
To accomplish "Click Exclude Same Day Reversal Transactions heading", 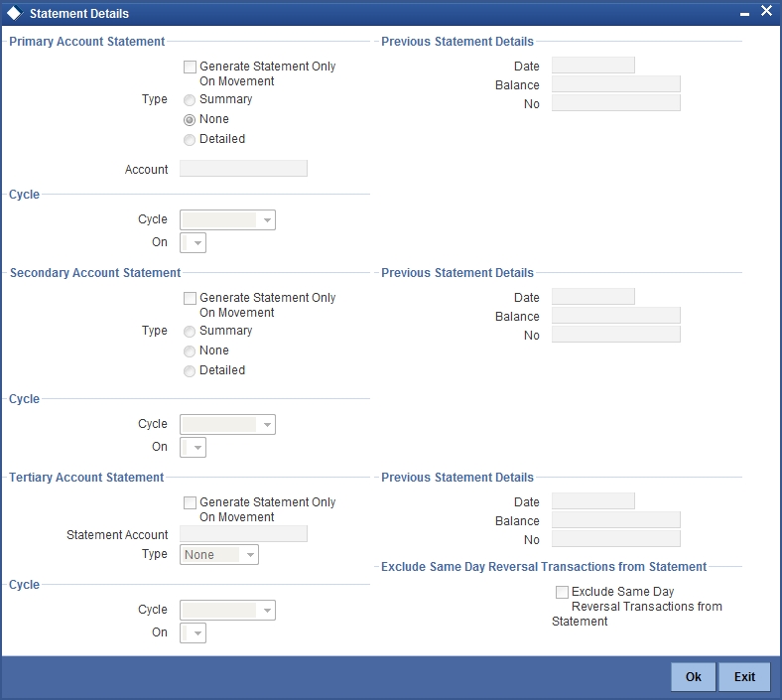I will [x=544, y=567].
